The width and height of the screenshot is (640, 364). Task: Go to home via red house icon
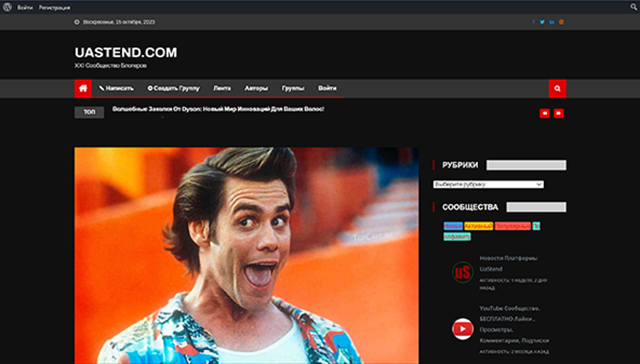click(83, 88)
